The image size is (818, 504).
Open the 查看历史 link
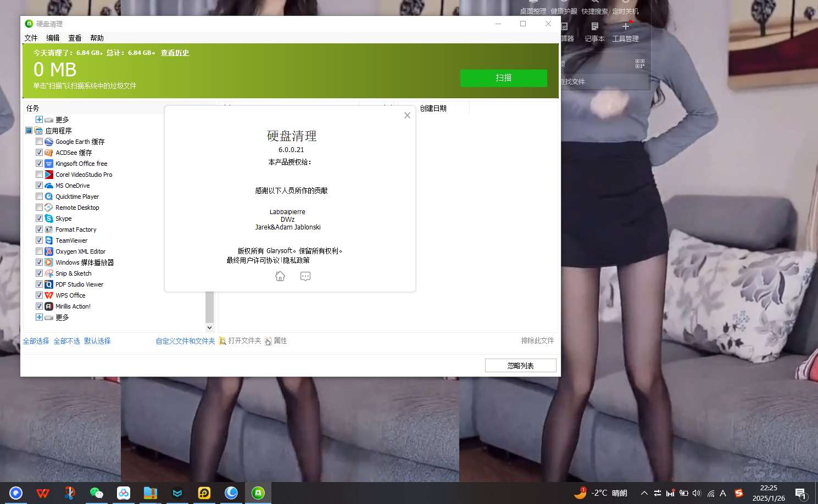point(175,53)
